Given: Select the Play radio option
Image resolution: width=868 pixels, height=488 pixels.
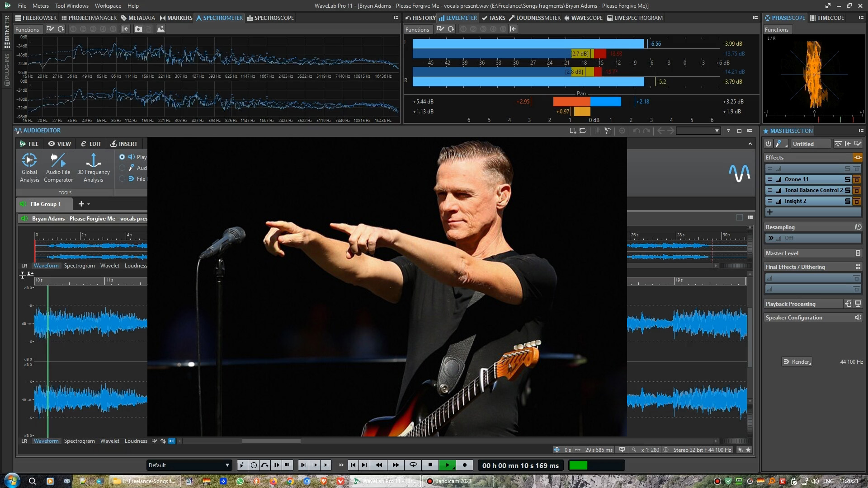Looking at the screenshot, I should click(122, 157).
